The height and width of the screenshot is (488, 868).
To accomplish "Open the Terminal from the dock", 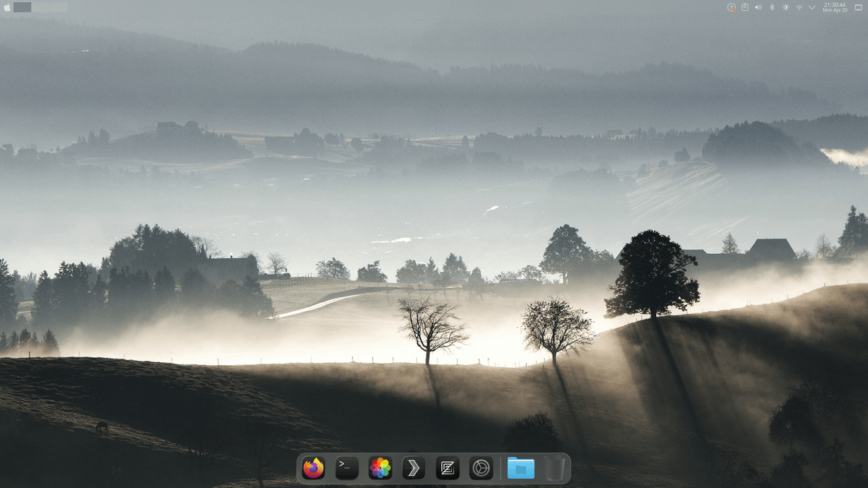I will [x=346, y=468].
